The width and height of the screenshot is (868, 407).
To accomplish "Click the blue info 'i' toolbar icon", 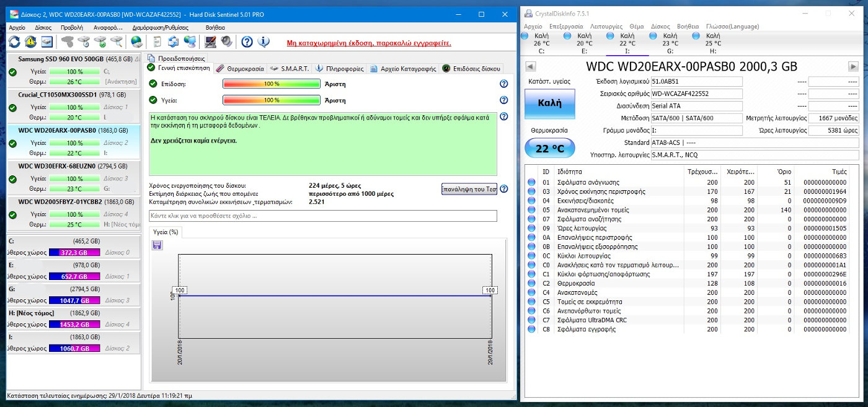I will coord(263,42).
